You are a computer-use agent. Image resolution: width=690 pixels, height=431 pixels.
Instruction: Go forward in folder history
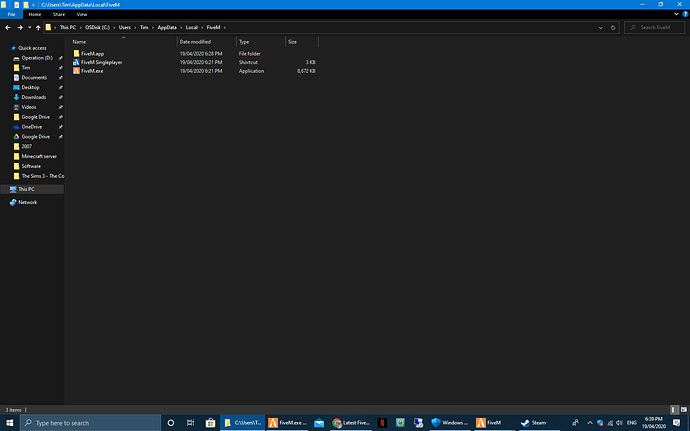click(x=20, y=27)
